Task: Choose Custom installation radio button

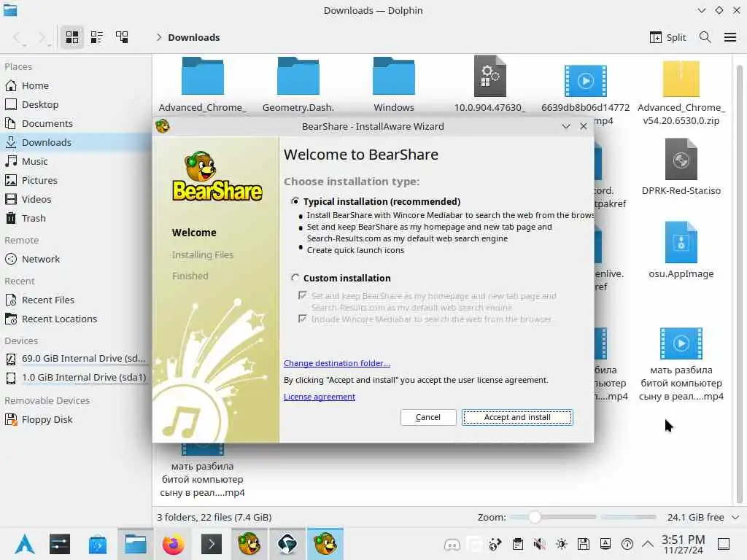Action: tap(295, 278)
